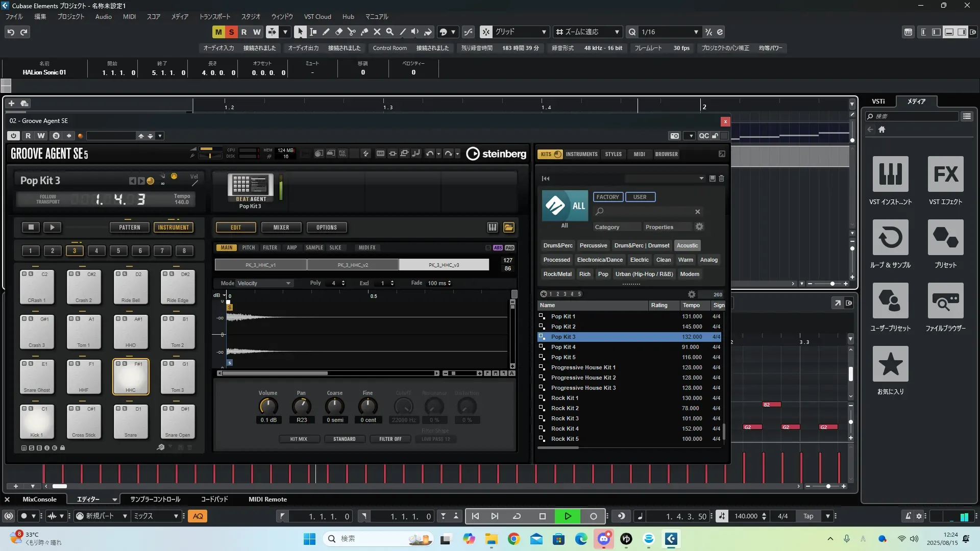Open the Favorites star tile
The height and width of the screenshot is (551, 980).
[890, 364]
